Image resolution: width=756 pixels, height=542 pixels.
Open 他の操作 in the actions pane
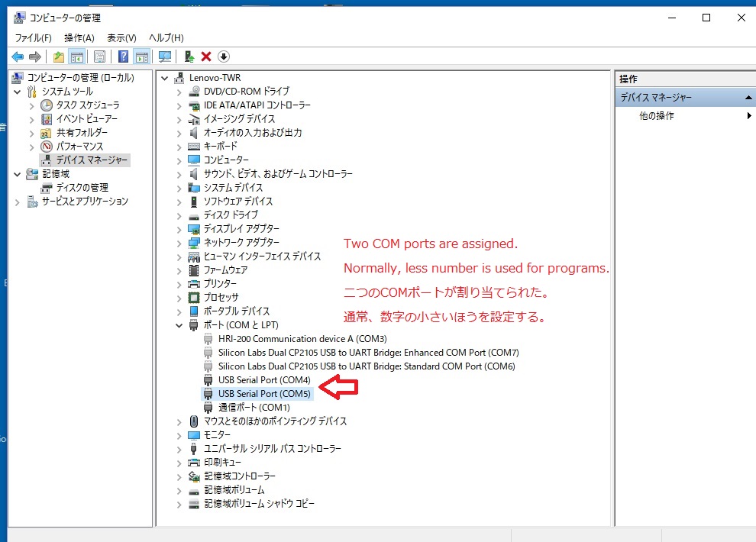[x=656, y=115]
